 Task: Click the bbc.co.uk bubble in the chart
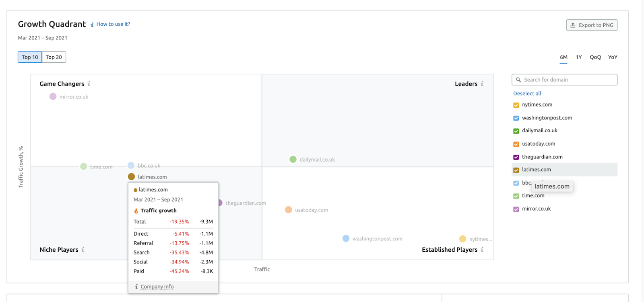pyautogui.click(x=131, y=165)
